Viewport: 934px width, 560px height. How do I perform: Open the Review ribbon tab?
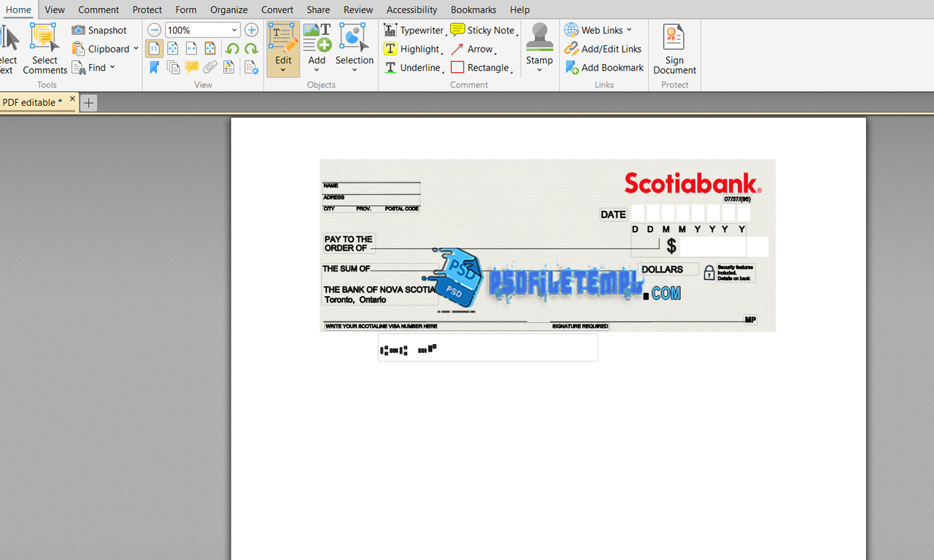(x=358, y=9)
